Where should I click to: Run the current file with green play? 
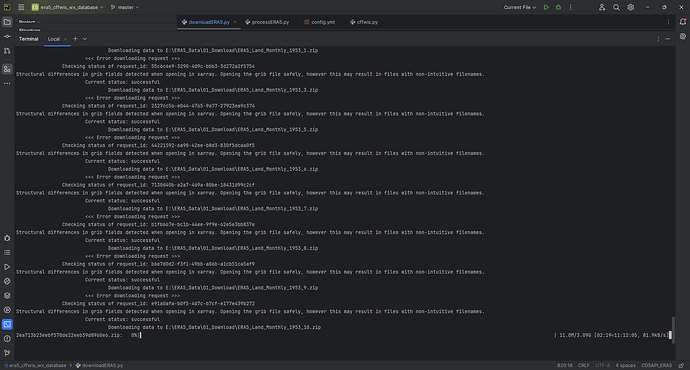click(x=546, y=7)
